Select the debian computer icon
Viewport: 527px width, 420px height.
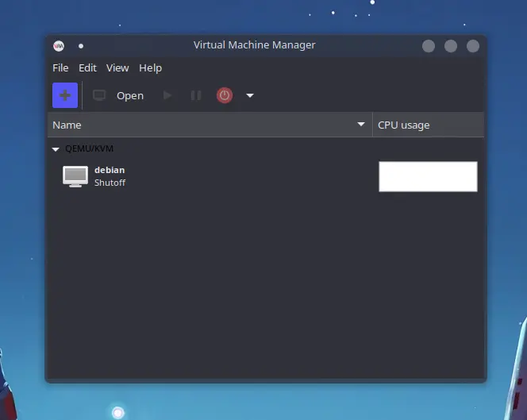[x=75, y=176]
